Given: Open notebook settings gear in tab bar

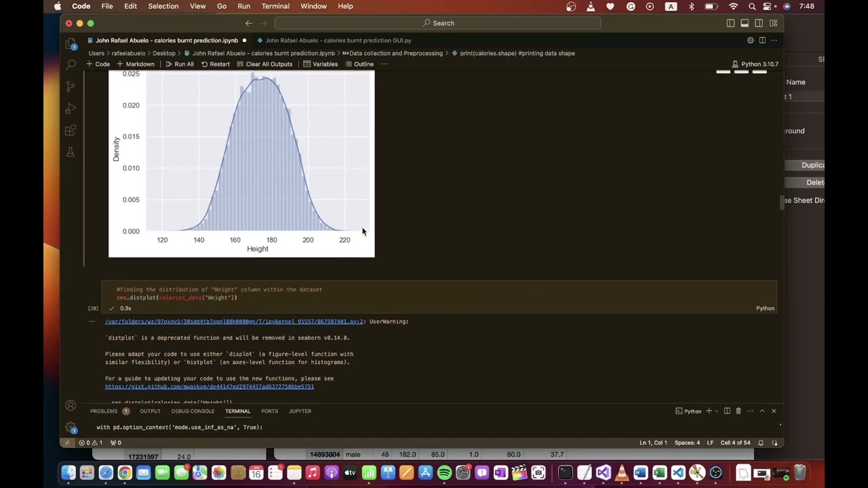Looking at the screenshot, I should pyautogui.click(x=750, y=40).
